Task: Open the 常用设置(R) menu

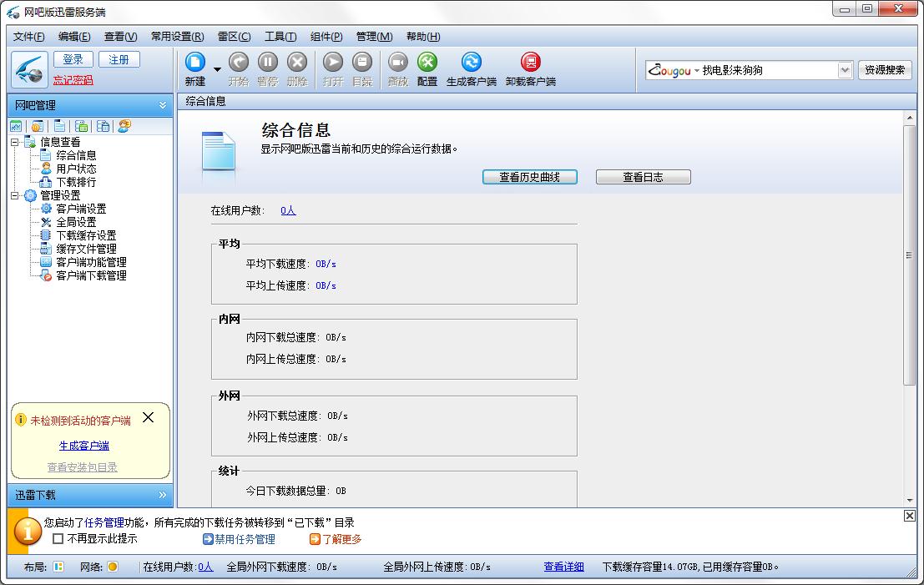Action: pos(177,37)
